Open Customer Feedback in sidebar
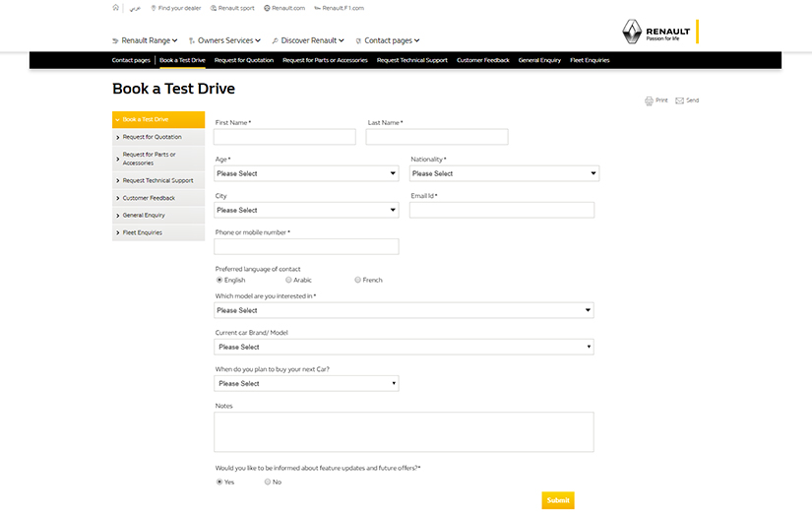The height and width of the screenshot is (517, 812). pos(158,198)
